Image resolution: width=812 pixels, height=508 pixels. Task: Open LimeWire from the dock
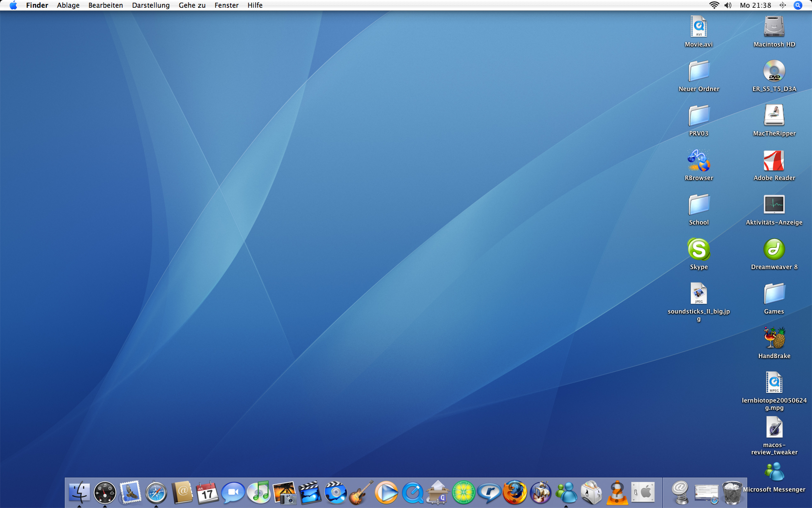pyautogui.click(x=464, y=493)
